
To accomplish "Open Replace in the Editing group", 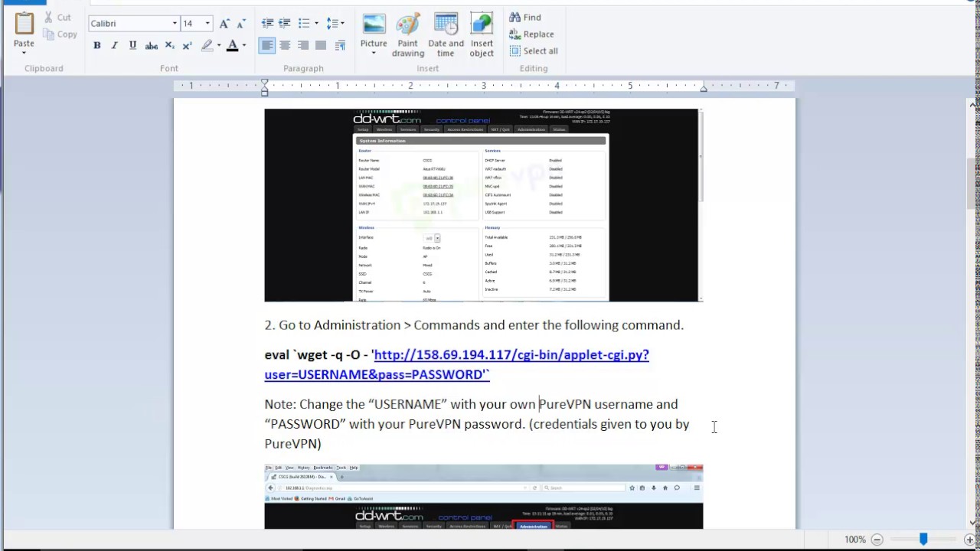I will [531, 34].
